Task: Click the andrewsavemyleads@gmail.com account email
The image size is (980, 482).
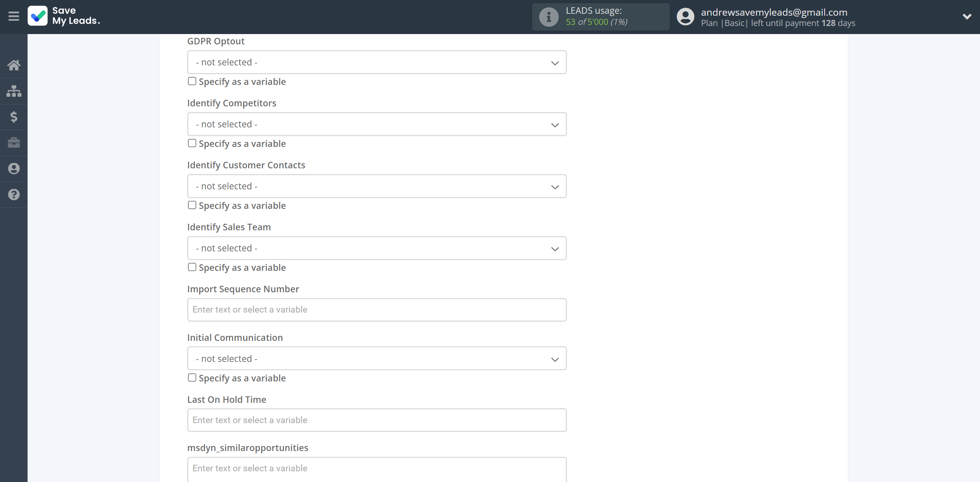Action: coord(774,12)
